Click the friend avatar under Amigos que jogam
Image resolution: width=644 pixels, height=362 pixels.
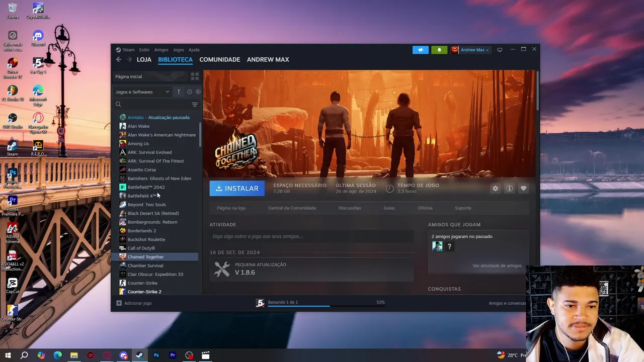pyautogui.click(x=437, y=246)
